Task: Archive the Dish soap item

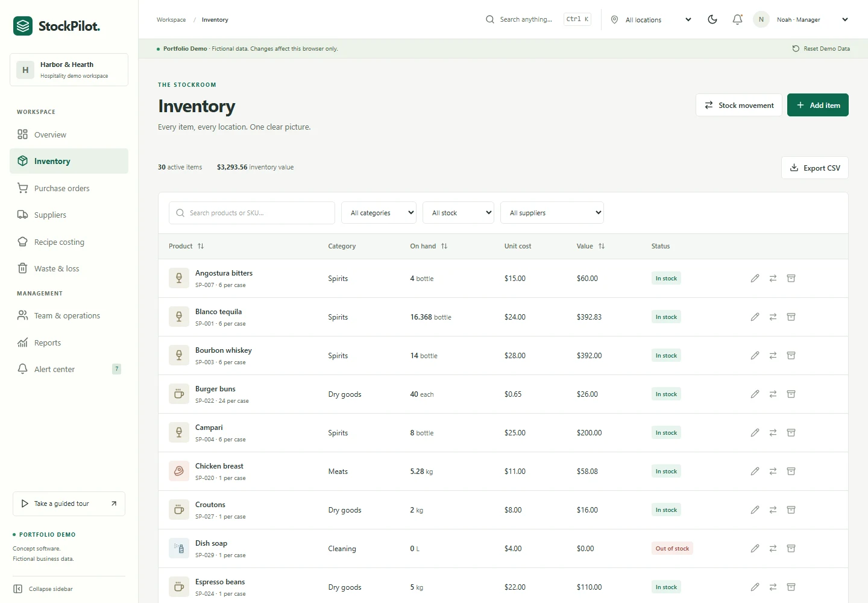Action: click(791, 549)
